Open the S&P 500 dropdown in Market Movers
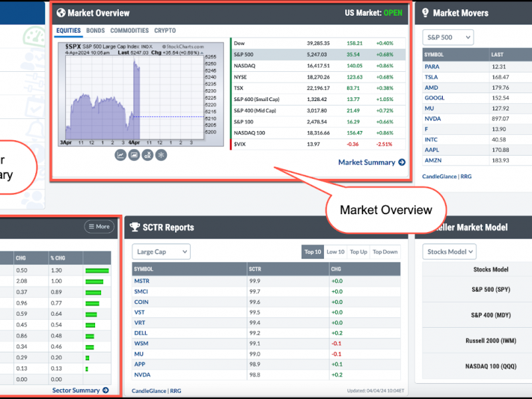 click(448, 37)
